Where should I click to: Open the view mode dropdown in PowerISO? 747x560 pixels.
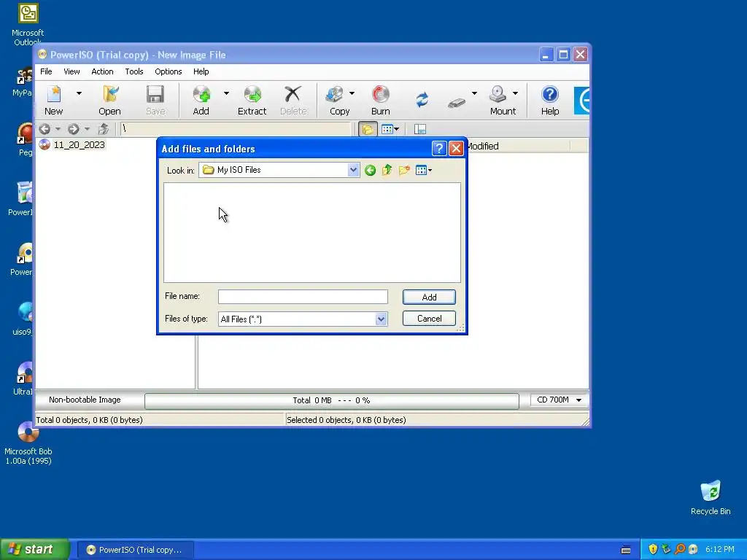point(391,129)
